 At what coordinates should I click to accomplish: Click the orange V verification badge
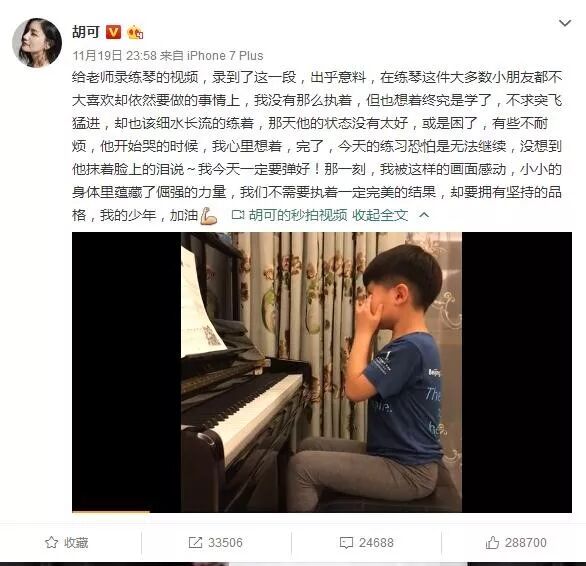click(x=114, y=32)
